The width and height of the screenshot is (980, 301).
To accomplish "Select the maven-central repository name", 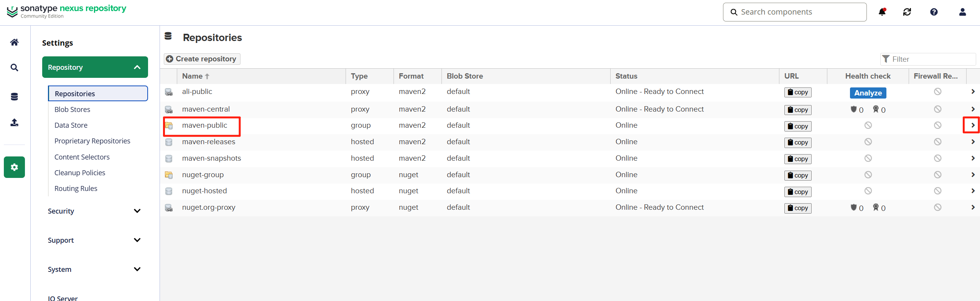I will click(x=206, y=109).
